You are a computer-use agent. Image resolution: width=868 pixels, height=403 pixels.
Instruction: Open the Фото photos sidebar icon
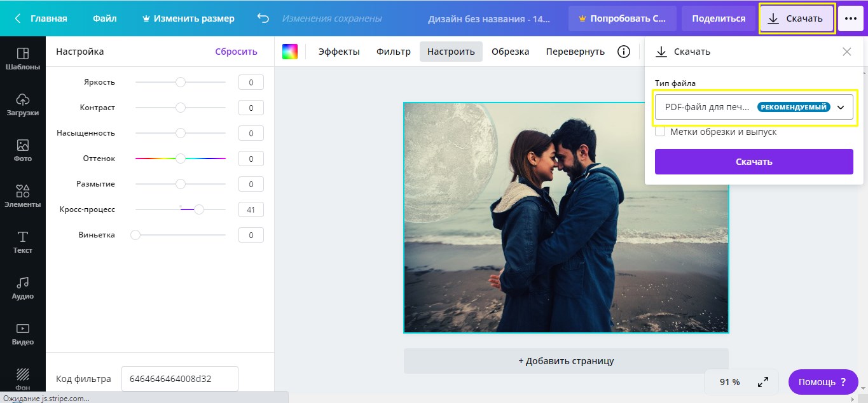pyautogui.click(x=22, y=150)
